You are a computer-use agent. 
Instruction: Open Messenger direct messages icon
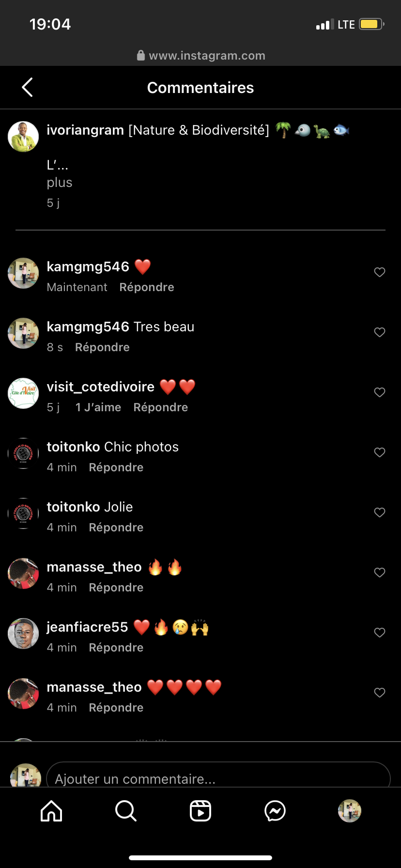[275, 811]
